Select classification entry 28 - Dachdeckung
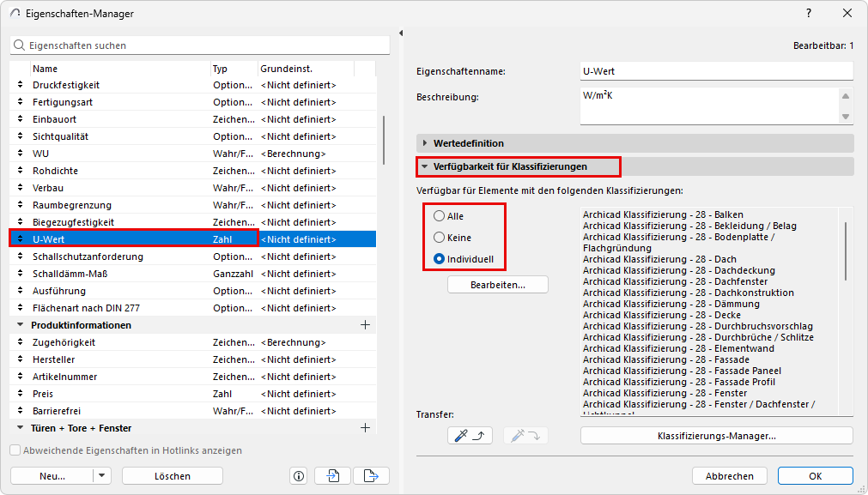This screenshot has width=868, height=495. pos(678,270)
